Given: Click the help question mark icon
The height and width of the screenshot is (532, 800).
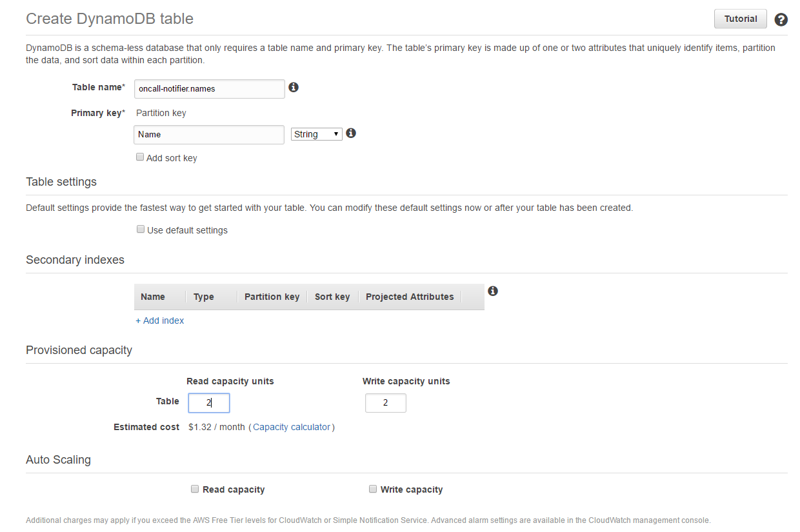Looking at the screenshot, I should 781,19.
